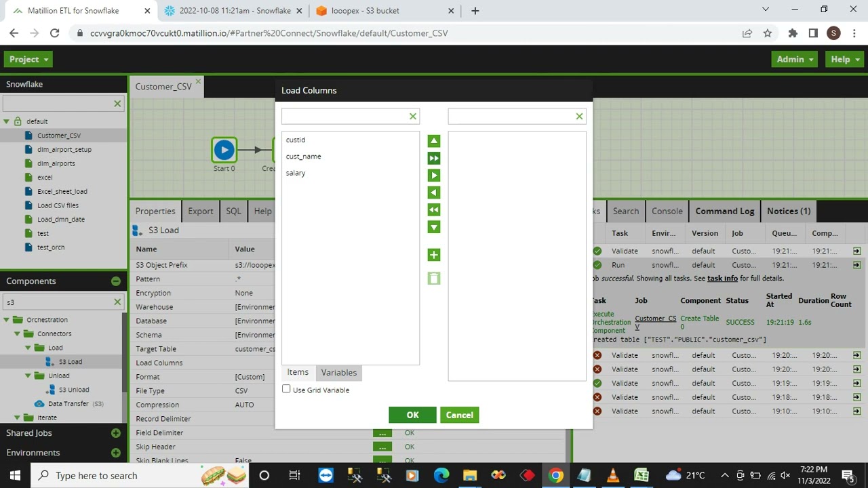The image size is (868, 488).
Task: Cancel the Load Columns dialog
Action: (459, 415)
